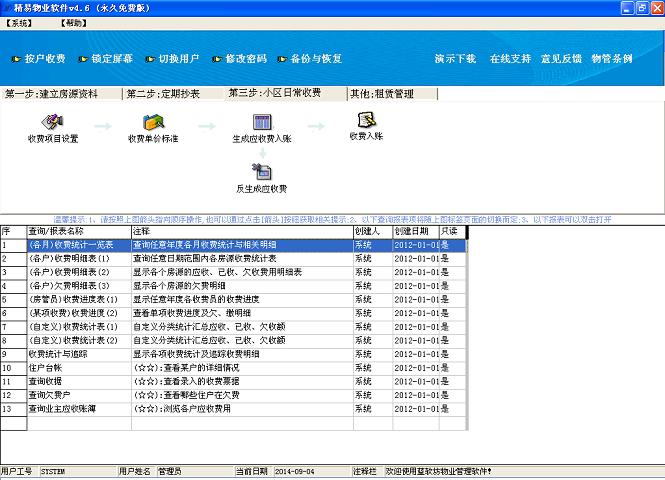Open the 收费单价标准 icon
665x480 pixels.
153,122
